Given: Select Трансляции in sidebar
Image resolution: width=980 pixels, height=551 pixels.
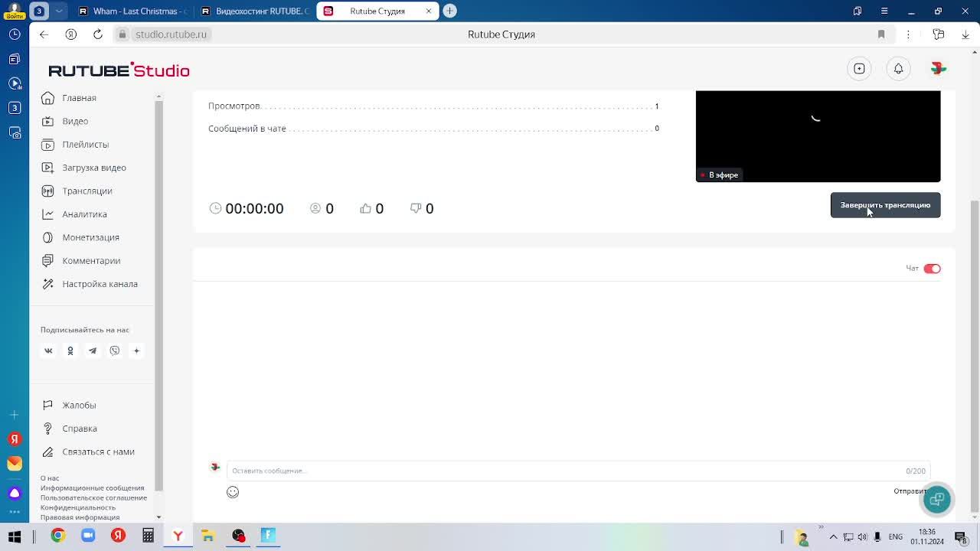Looking at the screenshot, I should click(87, 191).
